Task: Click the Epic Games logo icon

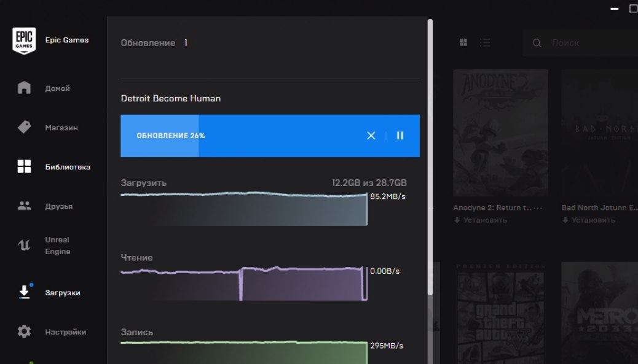Action: coord(24,41)
